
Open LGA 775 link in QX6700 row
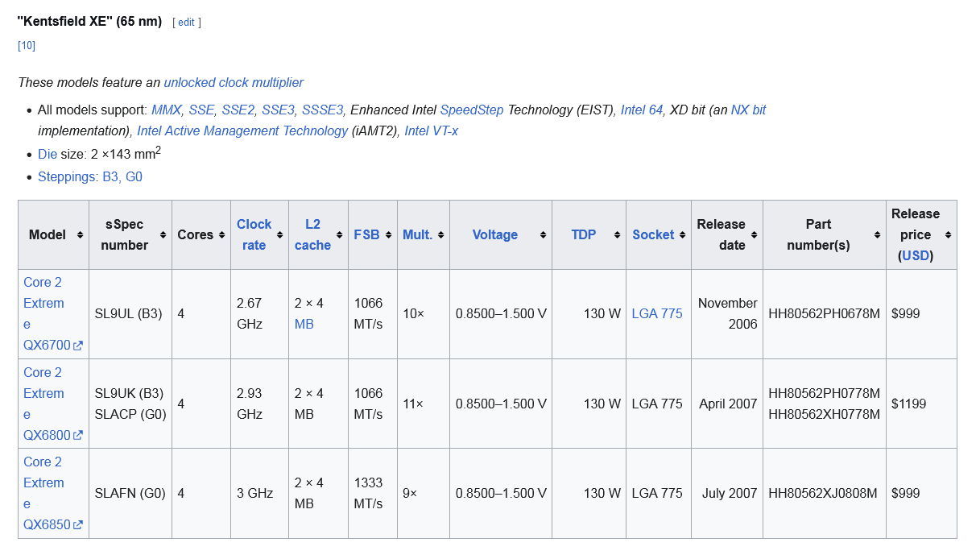[657, 314]
